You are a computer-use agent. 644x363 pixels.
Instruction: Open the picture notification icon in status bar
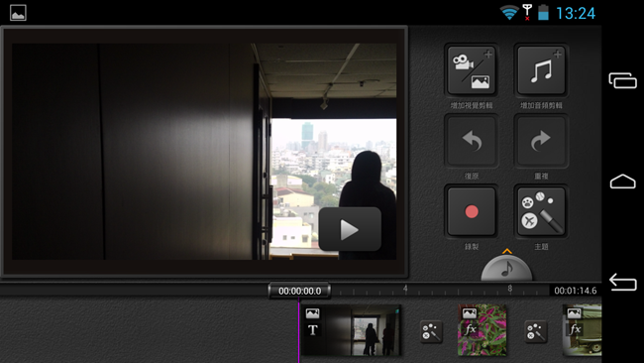pos(18,13)
